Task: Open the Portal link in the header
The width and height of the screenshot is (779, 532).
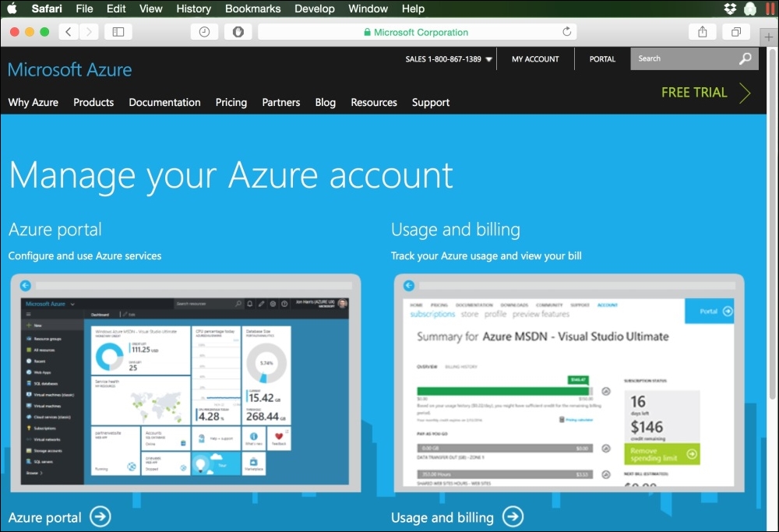Action: click(x=603, y=59)
